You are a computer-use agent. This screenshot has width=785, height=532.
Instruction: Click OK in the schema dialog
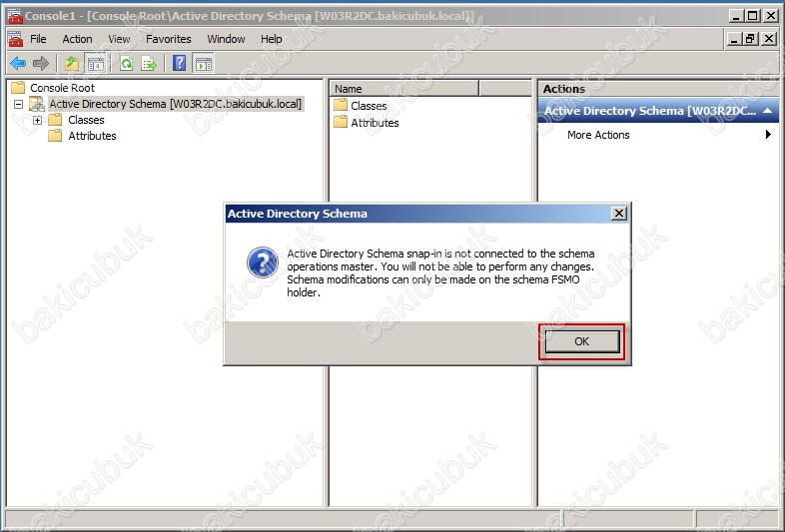(581, 341)
